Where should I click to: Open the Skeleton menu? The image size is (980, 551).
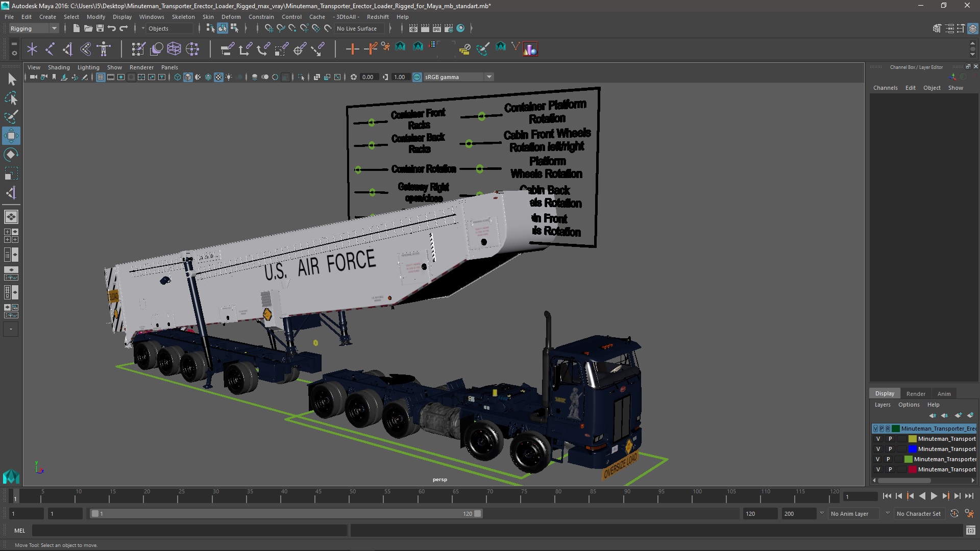(183, 17)
